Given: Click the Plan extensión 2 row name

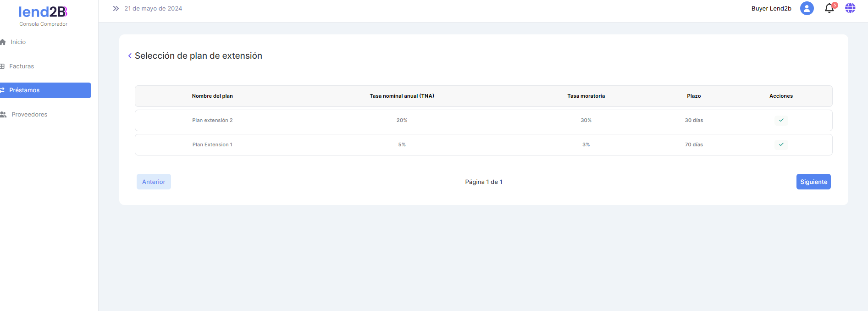Looking at the screenshot, I should [x=212, y=120].
